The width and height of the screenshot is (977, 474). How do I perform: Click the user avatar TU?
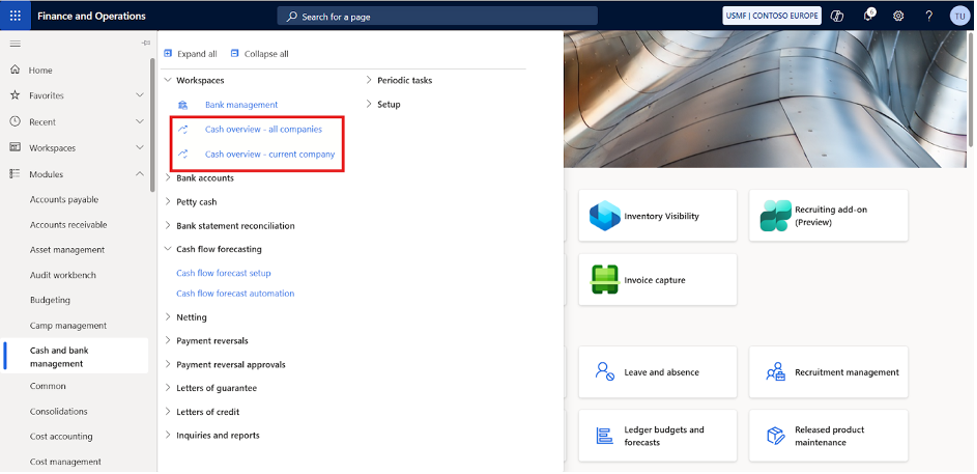click(x=958, y=16)
